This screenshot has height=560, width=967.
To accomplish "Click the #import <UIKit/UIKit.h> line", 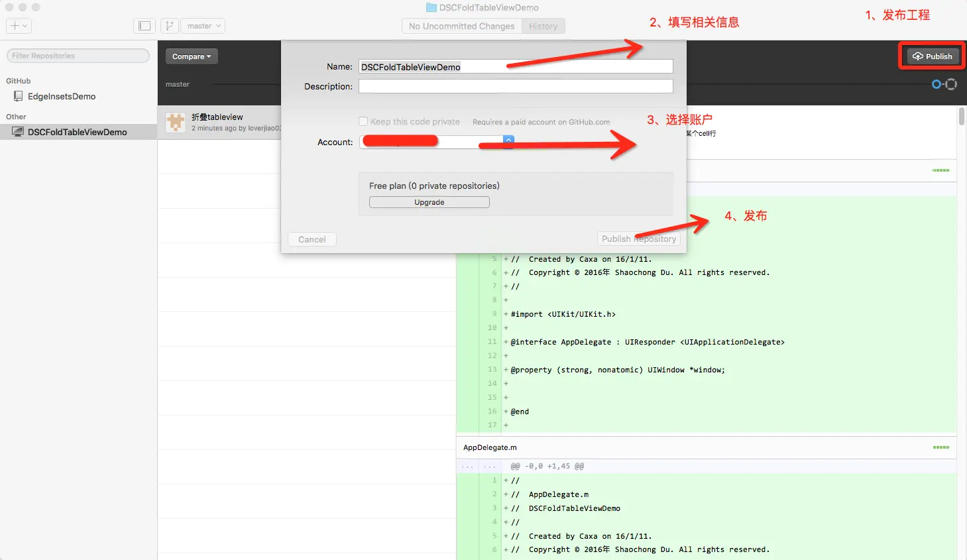I will click(563, 314).
